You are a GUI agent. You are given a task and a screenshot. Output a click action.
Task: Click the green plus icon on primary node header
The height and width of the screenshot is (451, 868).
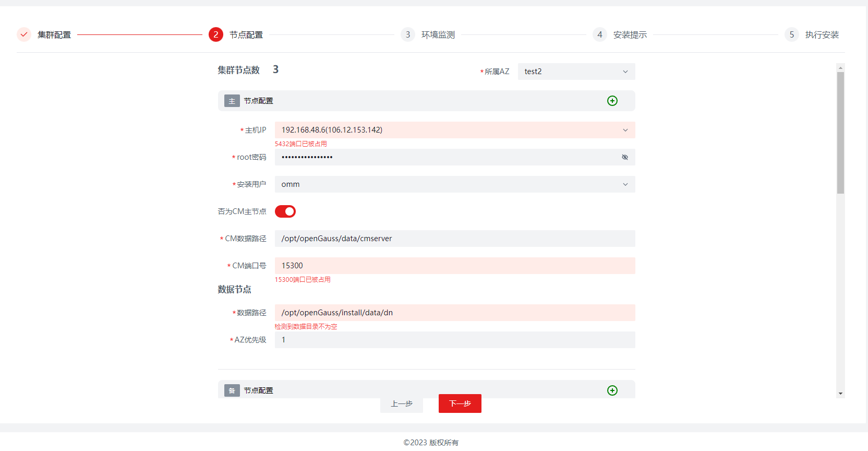(612, 101)
